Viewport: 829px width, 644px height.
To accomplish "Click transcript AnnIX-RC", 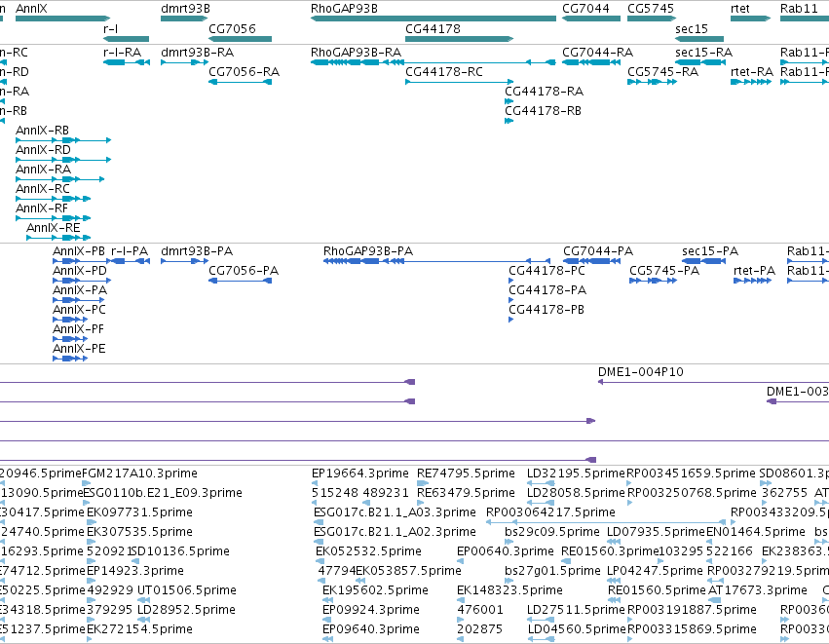I will coord(53,199).
